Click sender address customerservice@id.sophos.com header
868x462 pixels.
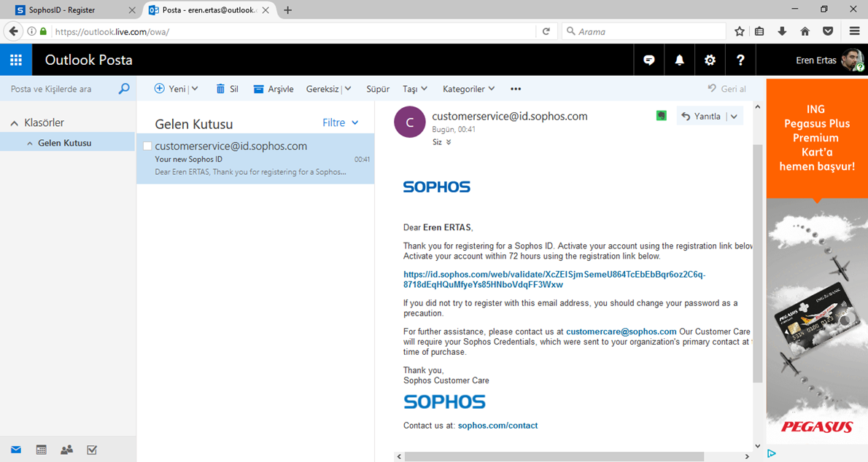tap(510, 116)
